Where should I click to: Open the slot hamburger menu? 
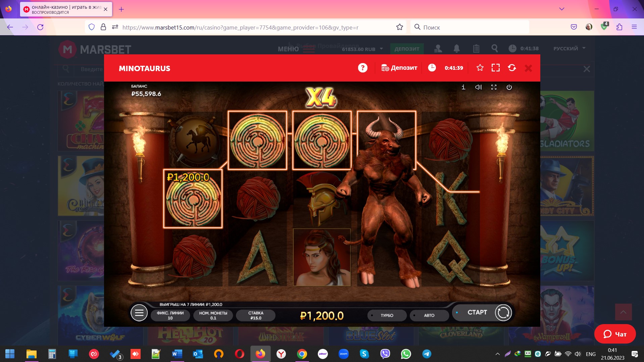pos(139,313)
